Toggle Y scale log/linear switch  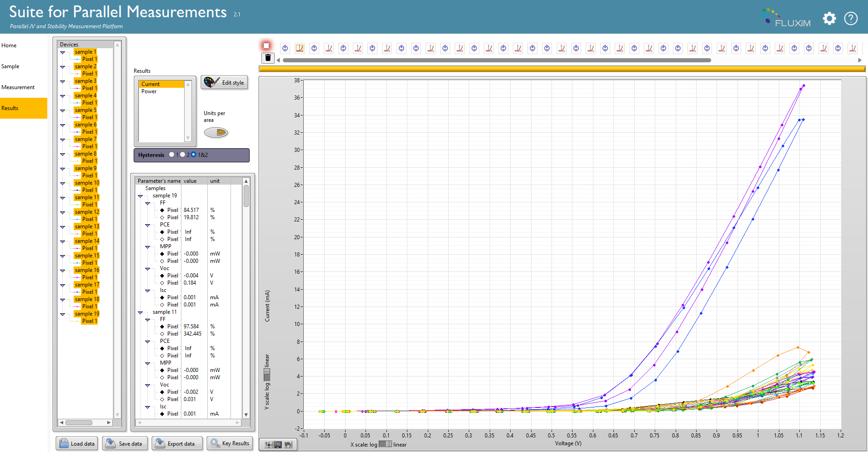point(267,374)
